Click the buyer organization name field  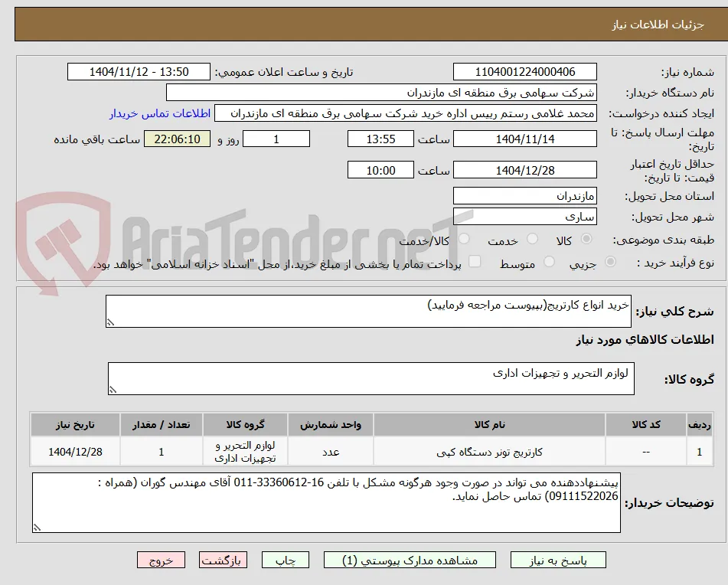click(x=381, y=93)
